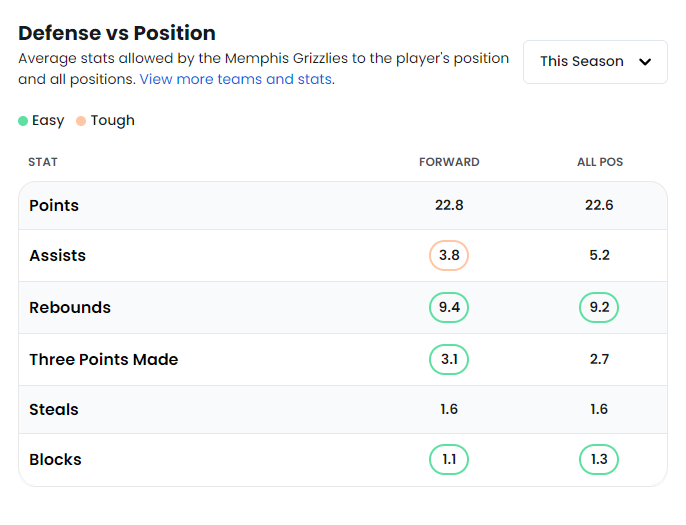Image resolution: width=686 pixels, height=525 pixels.
Task: Click the STAT column header
Action: pyautogui.click(x=43, y=162)
